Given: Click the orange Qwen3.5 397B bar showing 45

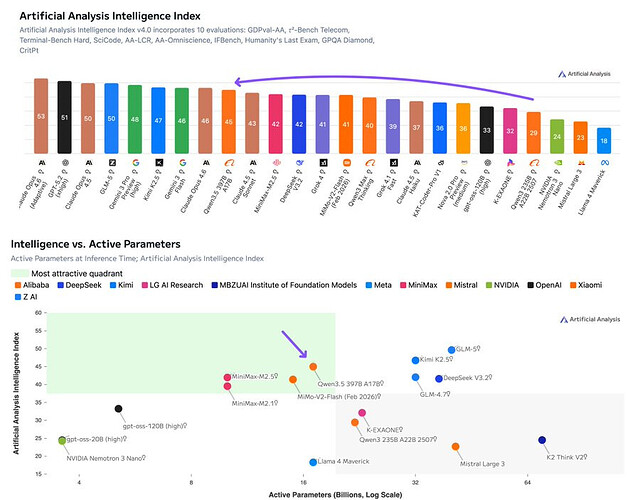Looking at the screenshot, I should [229, 122].
